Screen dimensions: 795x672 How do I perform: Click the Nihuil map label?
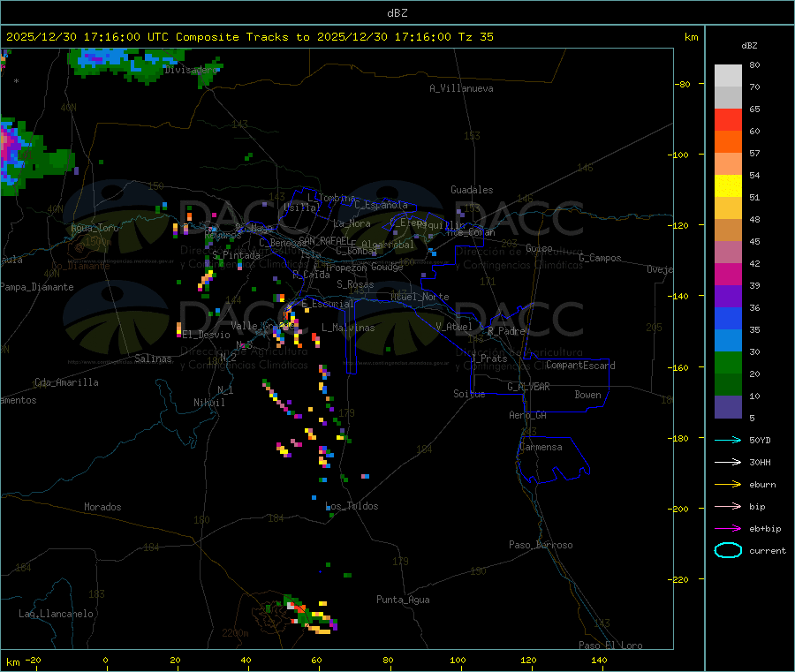(209, 403)
